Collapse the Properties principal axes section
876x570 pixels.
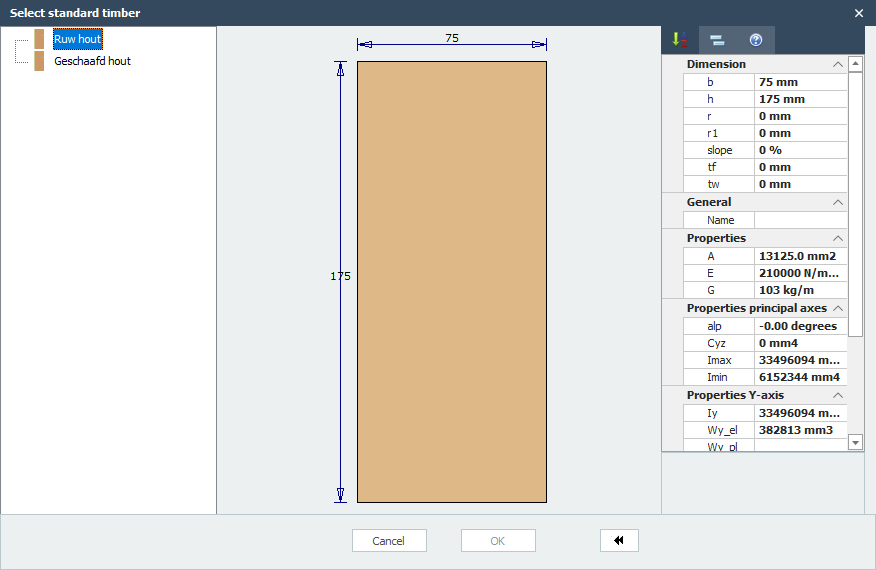click(837, 309)
